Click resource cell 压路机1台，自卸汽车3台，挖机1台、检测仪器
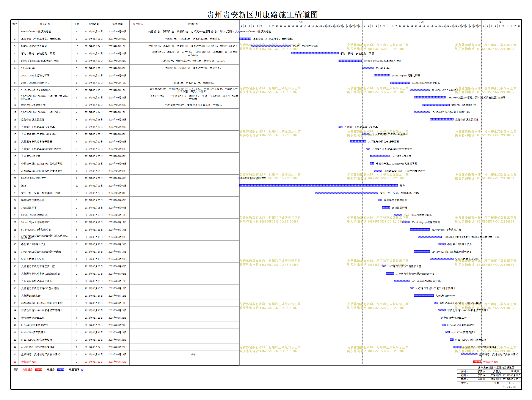 point(193,61)
